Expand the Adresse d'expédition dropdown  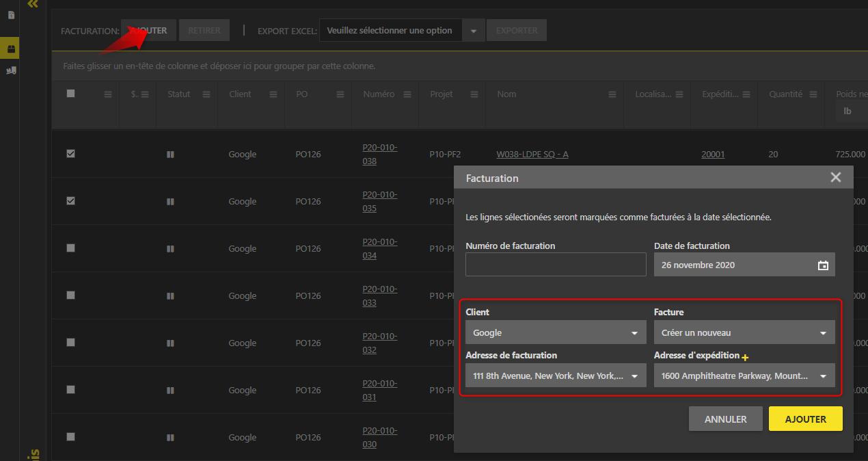pyautogui.click(x=744, y=376)
